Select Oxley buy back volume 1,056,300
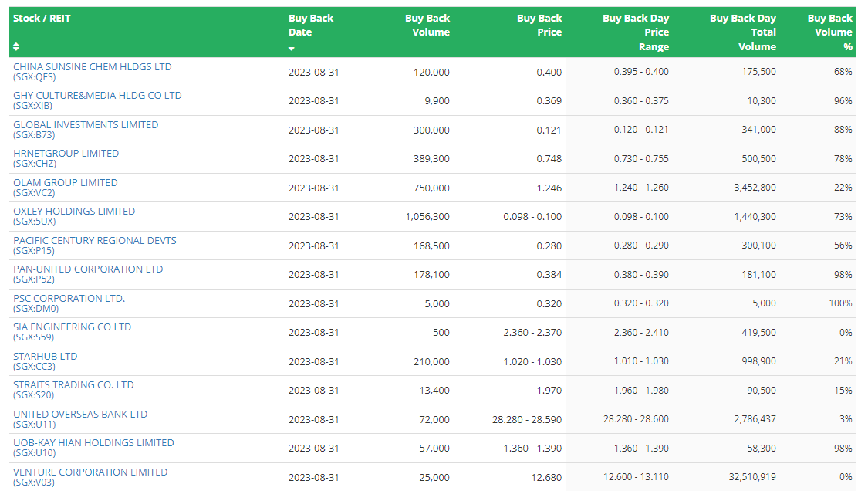This screenshot has height=491, width=868. tap(427, 217)
